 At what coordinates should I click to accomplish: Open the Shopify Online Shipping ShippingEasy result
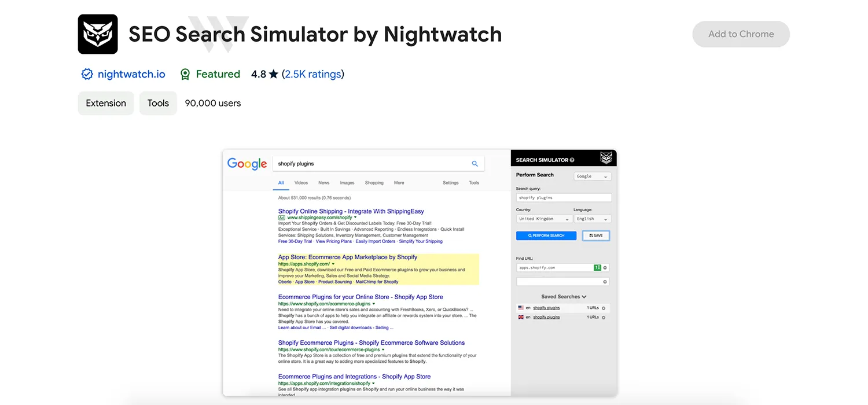click(351, 211)
